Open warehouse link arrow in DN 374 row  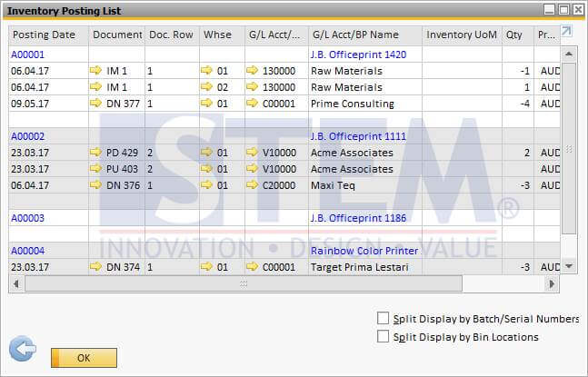click(206, 267)
